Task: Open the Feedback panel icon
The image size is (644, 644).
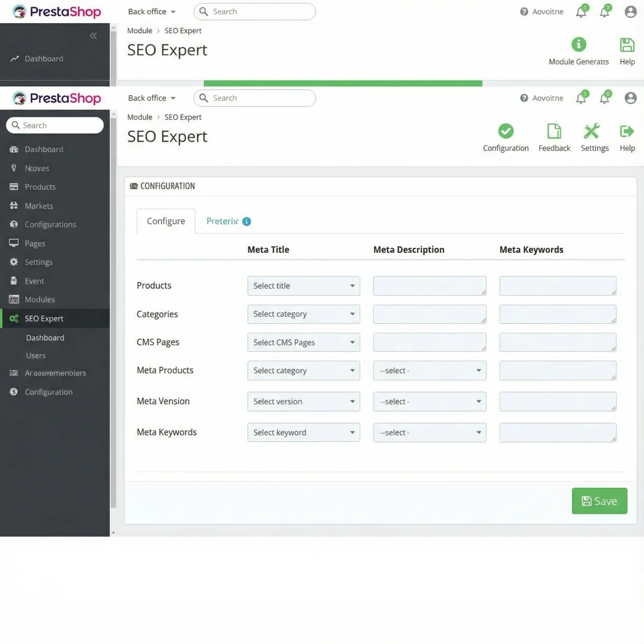Action: click(x=554, y=131)
